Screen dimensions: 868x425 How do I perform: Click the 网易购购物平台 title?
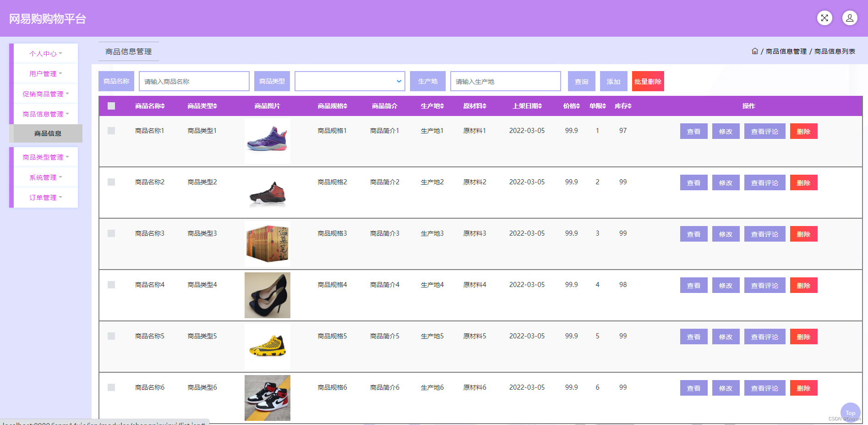(48, 19)
